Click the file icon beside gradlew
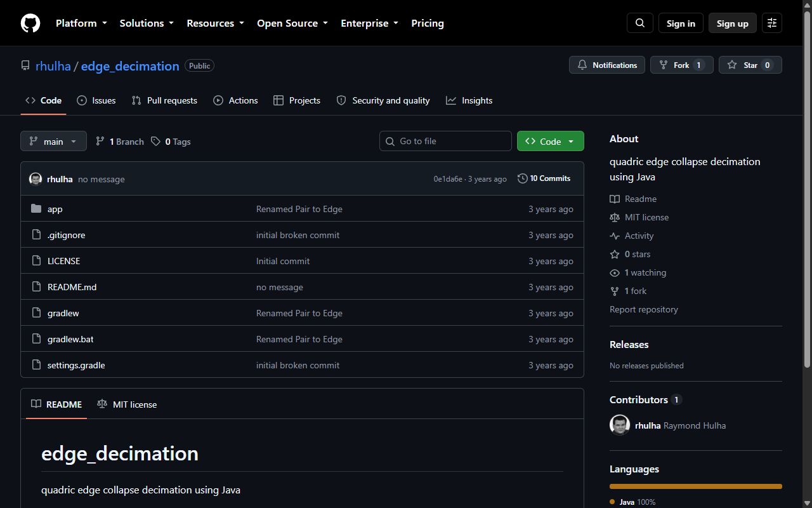This screenshot has height=508, width=812. tap(36, 313)
